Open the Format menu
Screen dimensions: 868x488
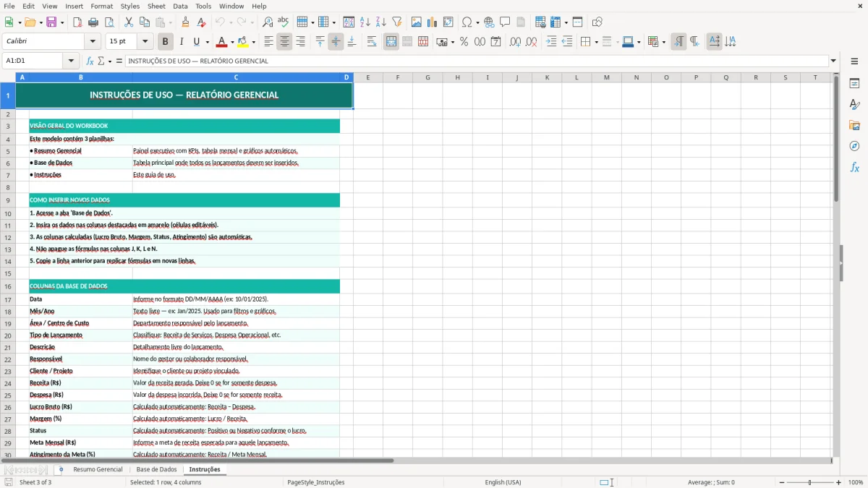click(x=101, y=6)
